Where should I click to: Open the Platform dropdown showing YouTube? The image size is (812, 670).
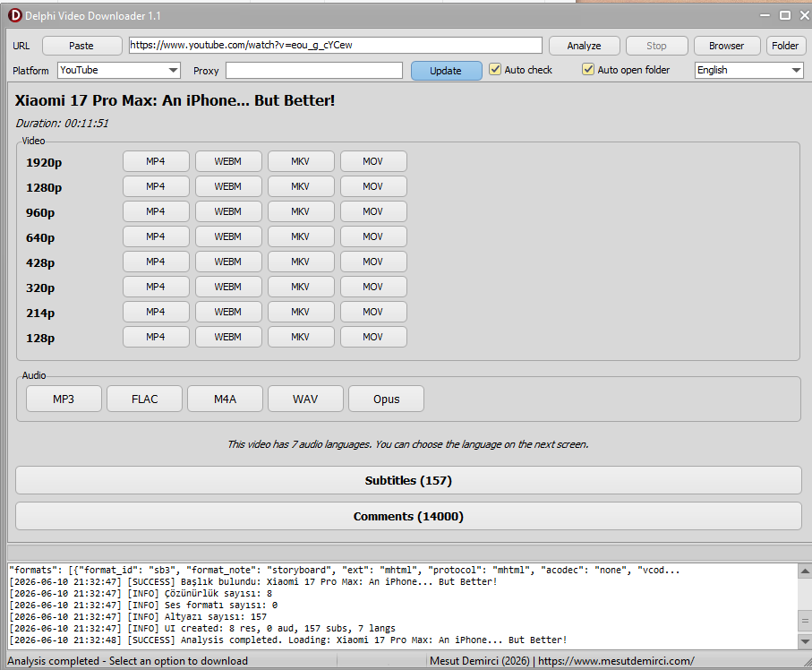click(119, 70)
